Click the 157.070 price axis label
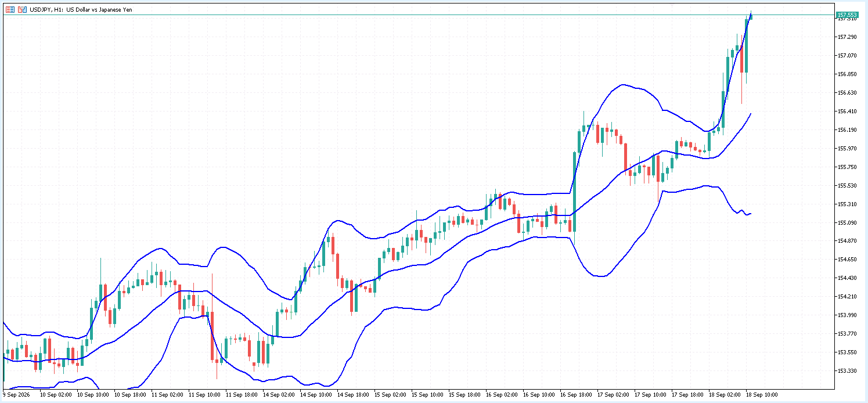This screenshot has height=403, width=868. click(x=848, y=56)
